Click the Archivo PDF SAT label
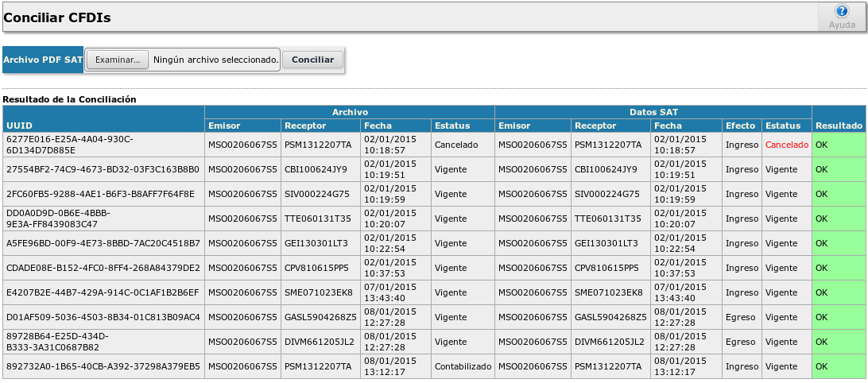 coord(43,60)
